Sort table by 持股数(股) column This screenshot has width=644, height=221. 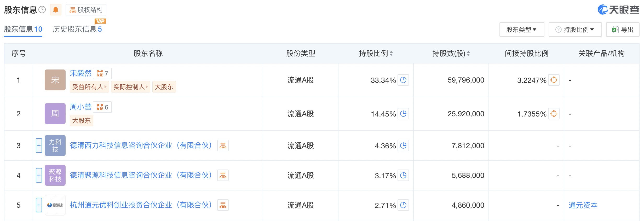[x=451, y=54]
